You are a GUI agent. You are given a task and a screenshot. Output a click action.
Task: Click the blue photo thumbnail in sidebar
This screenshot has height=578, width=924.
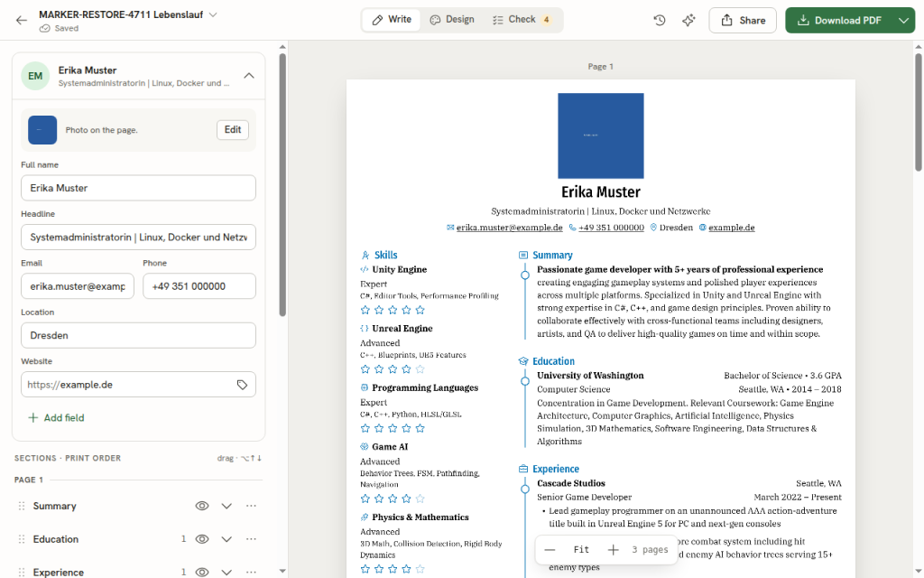coord(42,130)
